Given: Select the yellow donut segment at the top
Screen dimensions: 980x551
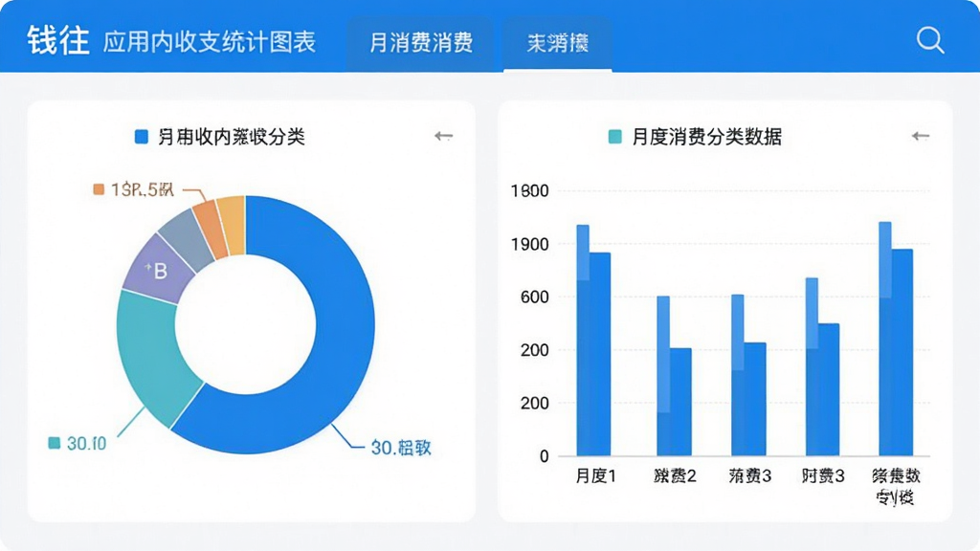Looking at the screenshot, I should 232,226.
